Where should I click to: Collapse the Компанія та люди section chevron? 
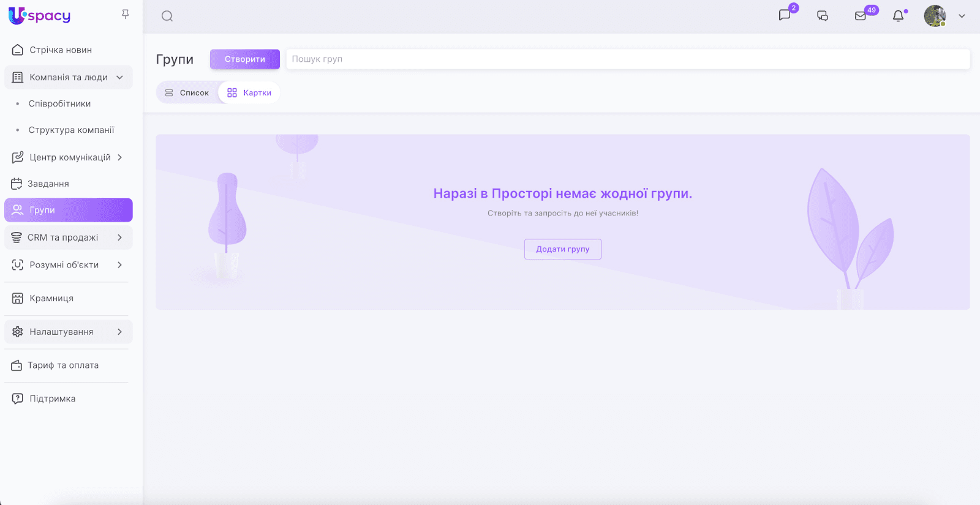120,78
